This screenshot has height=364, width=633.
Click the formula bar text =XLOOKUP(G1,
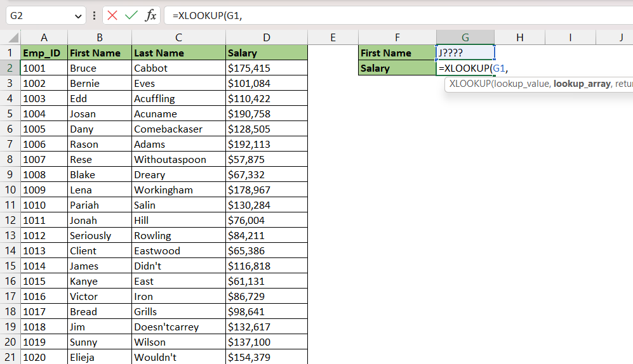pos(207,16)
